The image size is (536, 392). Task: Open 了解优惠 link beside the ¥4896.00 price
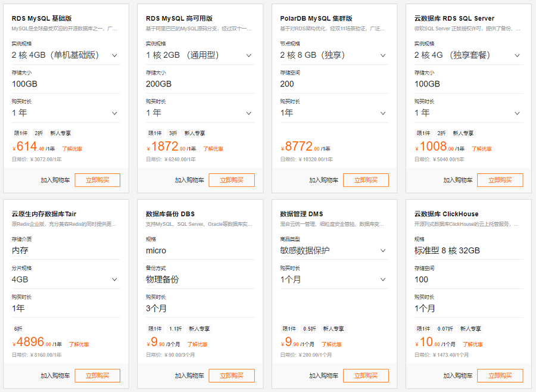point(79,344)
